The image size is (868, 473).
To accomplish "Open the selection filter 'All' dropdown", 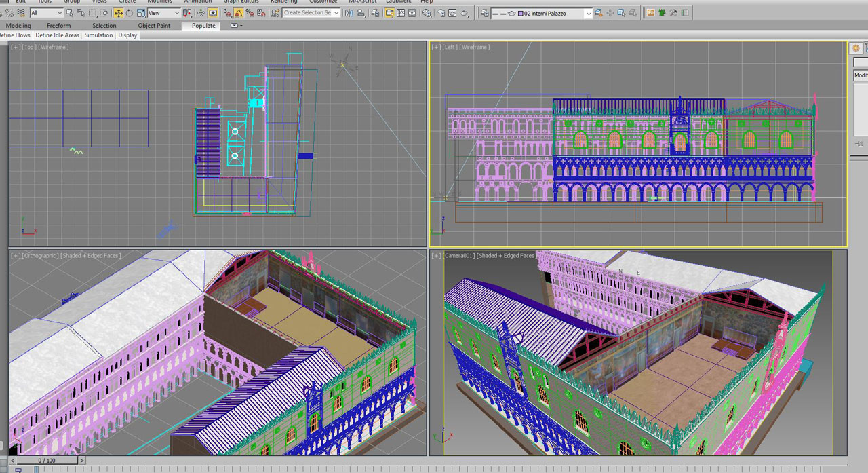I will click(x=46, y=13).
